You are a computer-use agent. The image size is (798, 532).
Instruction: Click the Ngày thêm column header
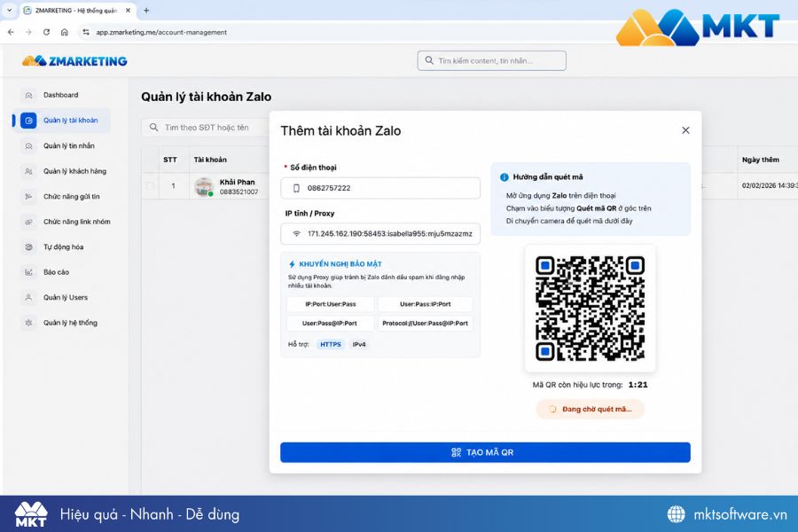[761, 160]
